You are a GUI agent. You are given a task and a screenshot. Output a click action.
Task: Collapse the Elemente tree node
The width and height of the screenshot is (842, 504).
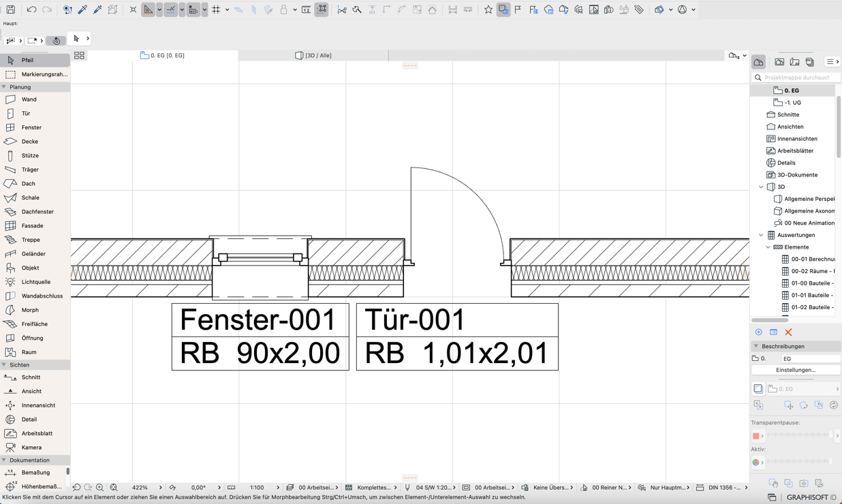click(768, 247)
